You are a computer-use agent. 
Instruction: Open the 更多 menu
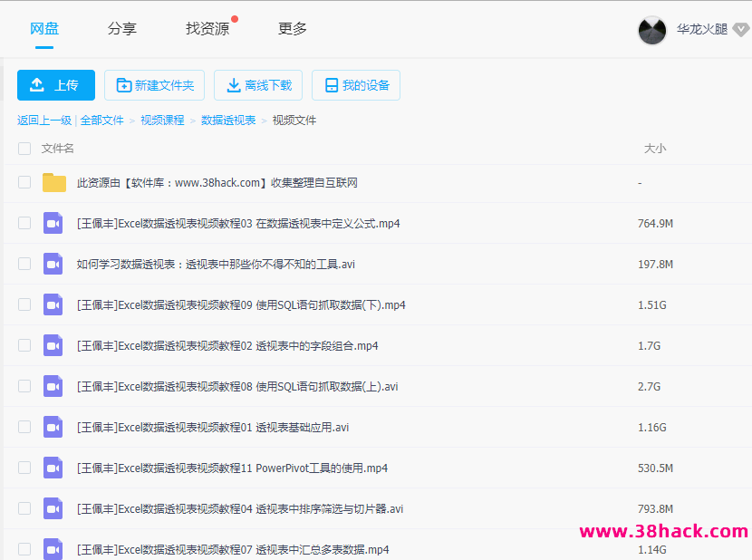click(x=292, y=29)
